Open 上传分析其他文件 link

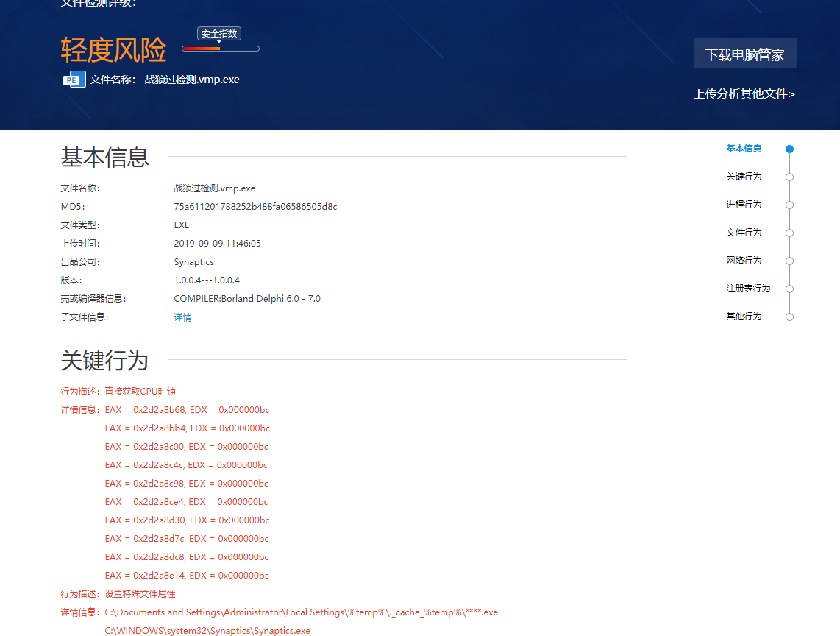(x=744, y=93)
